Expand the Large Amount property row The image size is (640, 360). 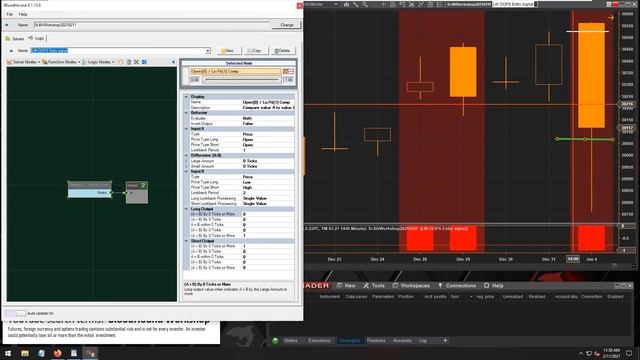click(x=187, y=161)
